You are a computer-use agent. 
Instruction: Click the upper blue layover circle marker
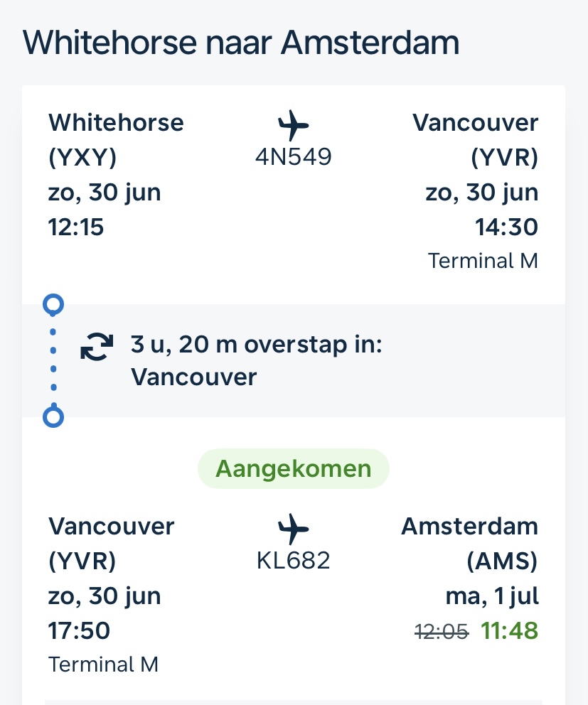pos(53,304)
